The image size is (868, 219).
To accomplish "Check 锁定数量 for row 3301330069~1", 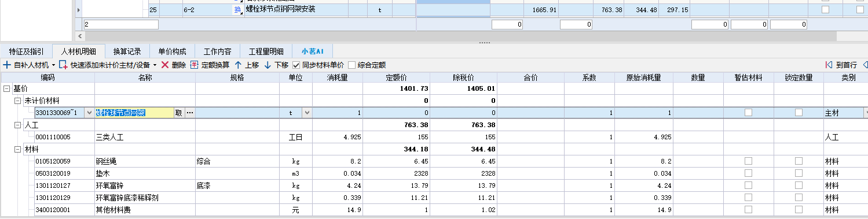I will coord(799,113).
